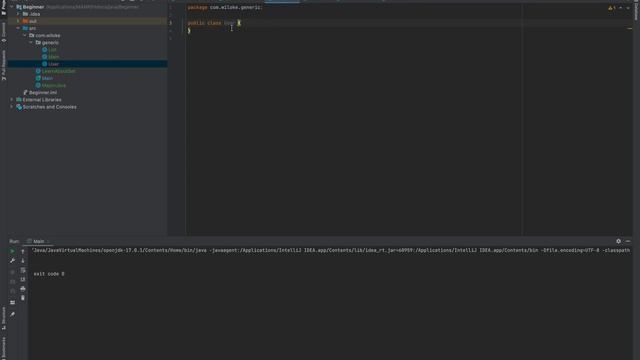640x360 pixels.
Task: Expand the .idea folder
Action: coord(18,14)
